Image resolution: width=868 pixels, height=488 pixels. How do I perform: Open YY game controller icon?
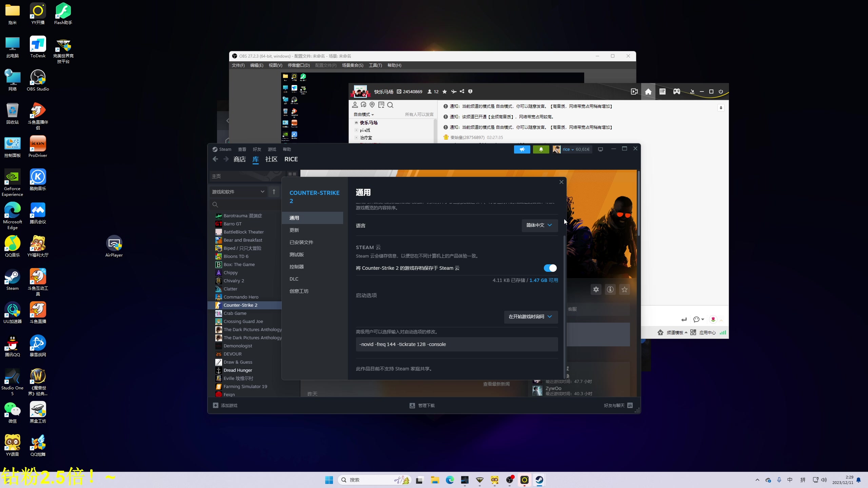(x=676, y=91)
